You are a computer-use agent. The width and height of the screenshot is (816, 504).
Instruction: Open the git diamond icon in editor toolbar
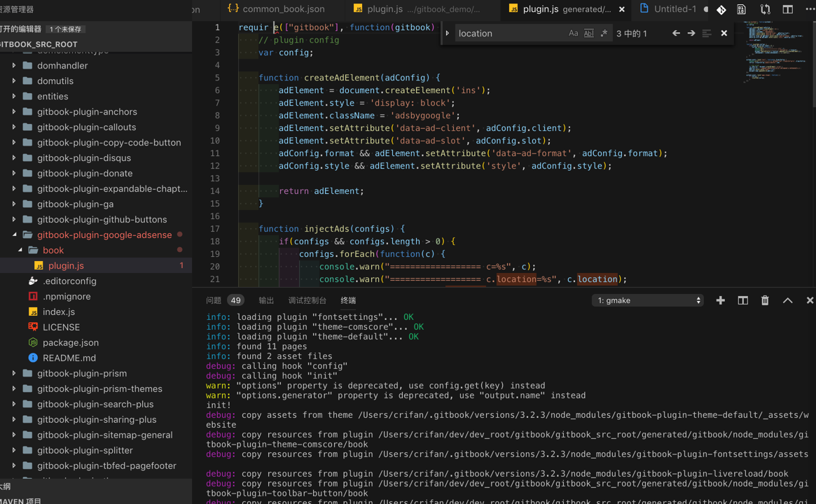(721, 9)
